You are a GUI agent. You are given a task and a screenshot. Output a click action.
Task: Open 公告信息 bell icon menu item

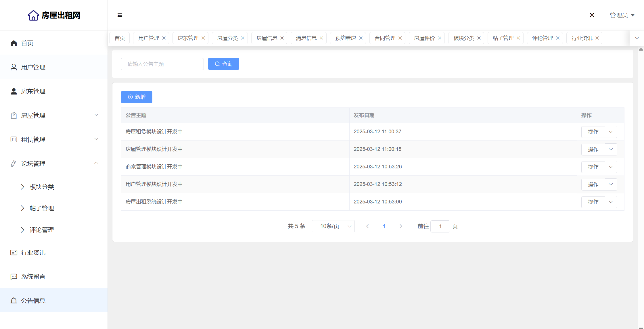(14, 301)
